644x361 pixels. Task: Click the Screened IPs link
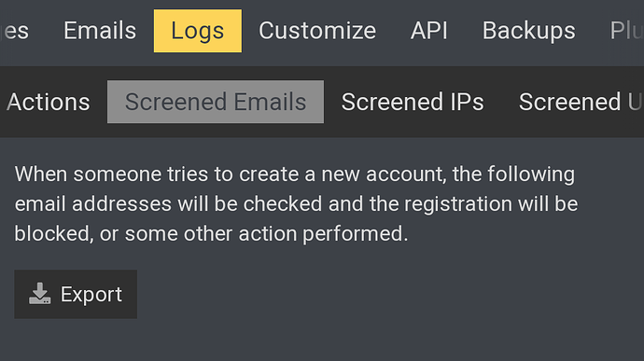coord(413,102)
